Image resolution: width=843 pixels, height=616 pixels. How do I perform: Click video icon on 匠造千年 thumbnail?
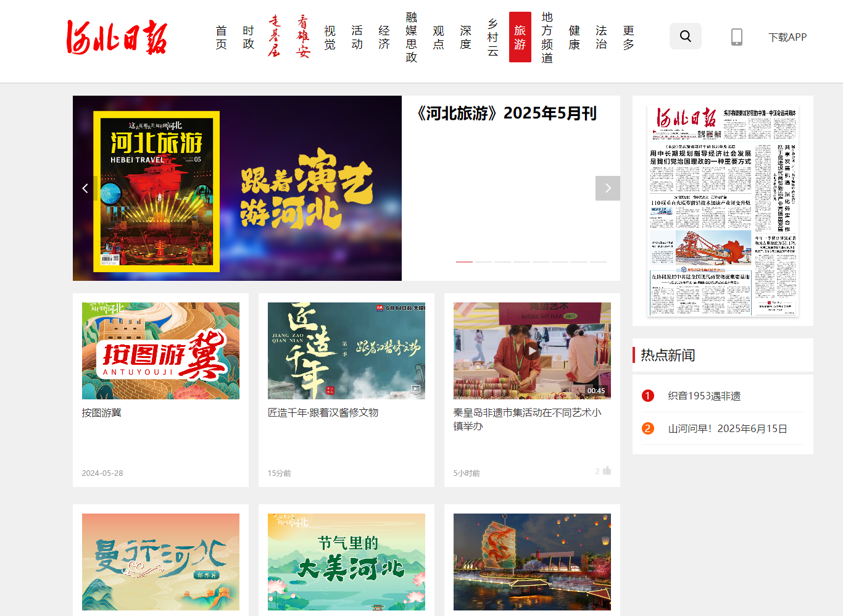point(416,389)
